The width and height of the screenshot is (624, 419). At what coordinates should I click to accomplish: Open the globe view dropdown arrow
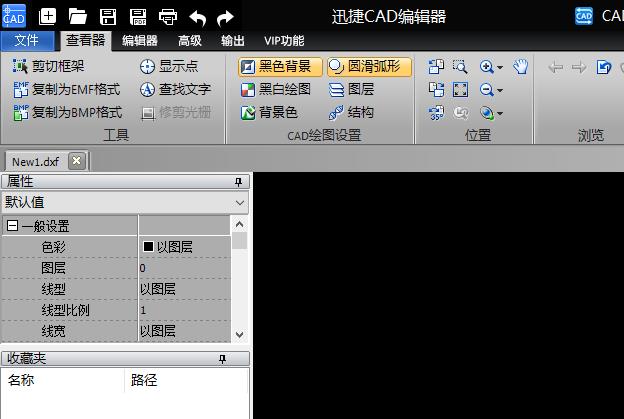pos(500,114)
